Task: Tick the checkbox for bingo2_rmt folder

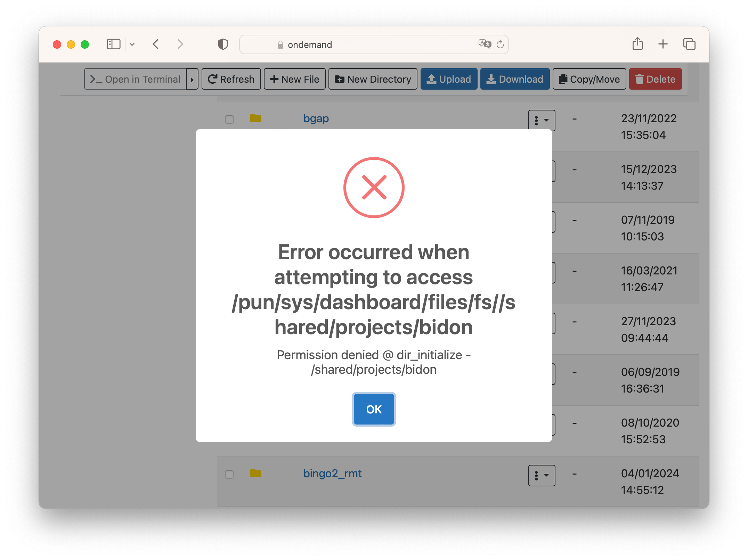Action: pyautogui.click(x=229, y=475)
